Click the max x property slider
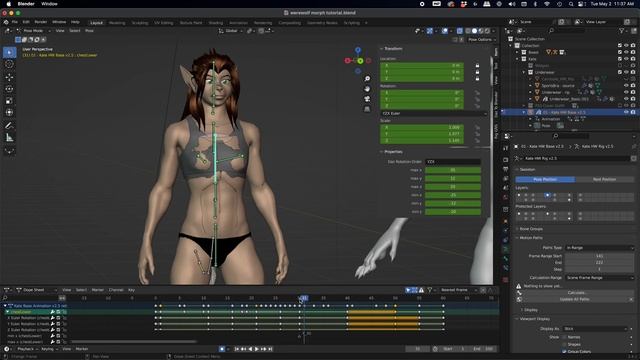 (453, 170)
